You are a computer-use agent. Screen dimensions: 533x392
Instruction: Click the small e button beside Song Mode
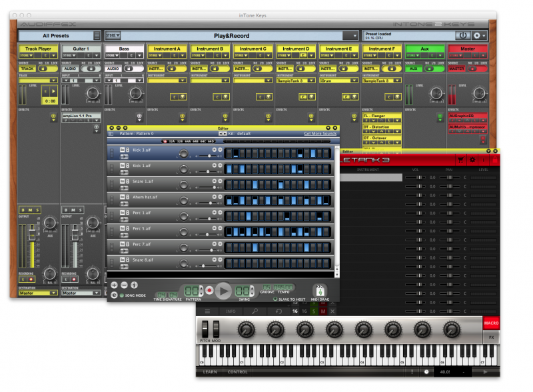(x=114, y=295)
